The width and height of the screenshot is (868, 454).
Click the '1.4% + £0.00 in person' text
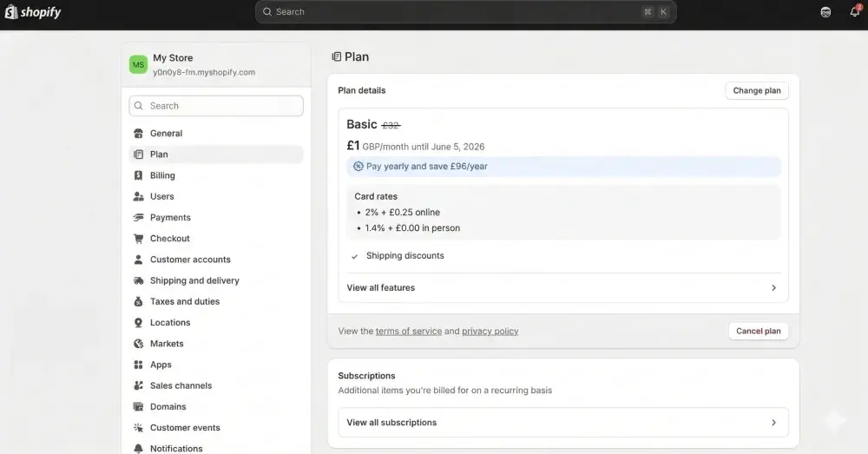click(412, 228)
